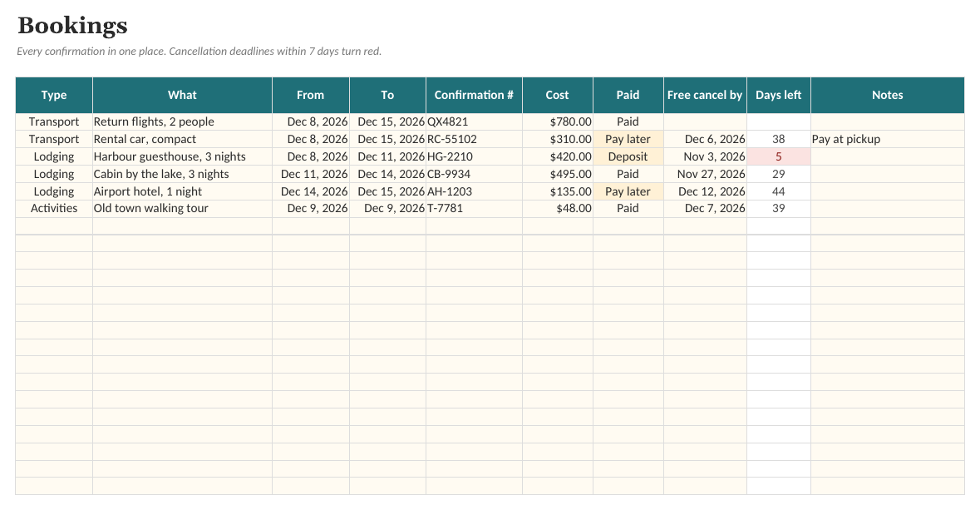Click confirmation number HG-2210
Viewport: 980px width, 510px height.
[474, 156]
